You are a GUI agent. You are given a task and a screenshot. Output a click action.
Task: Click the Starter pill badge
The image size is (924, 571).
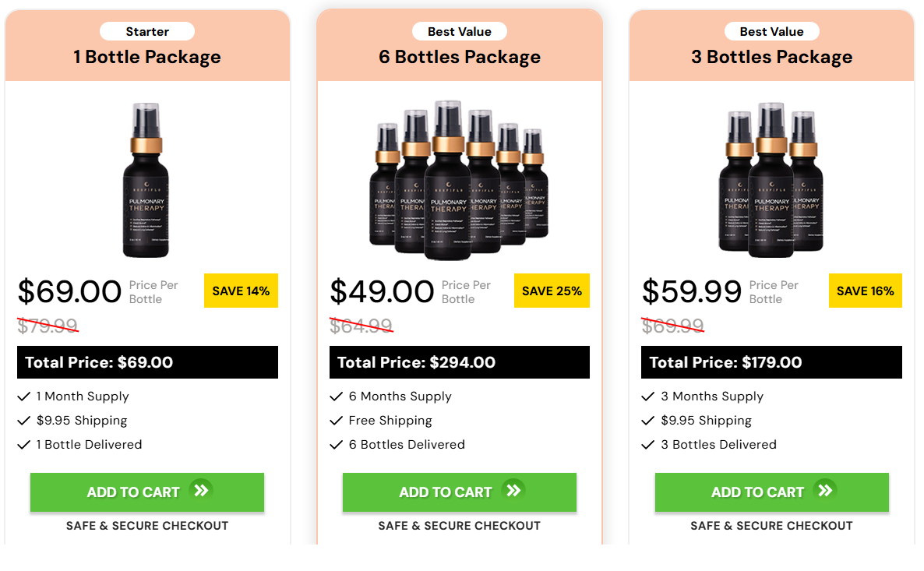(147, 31)
